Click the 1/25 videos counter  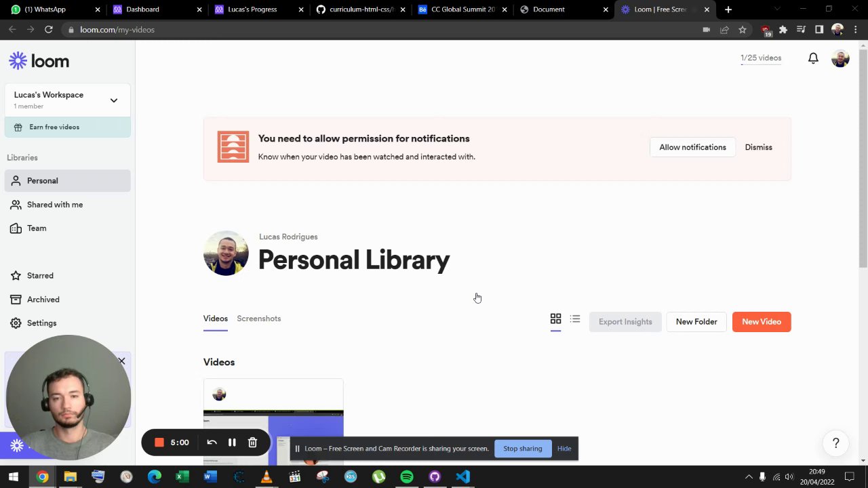pos(761,58)
